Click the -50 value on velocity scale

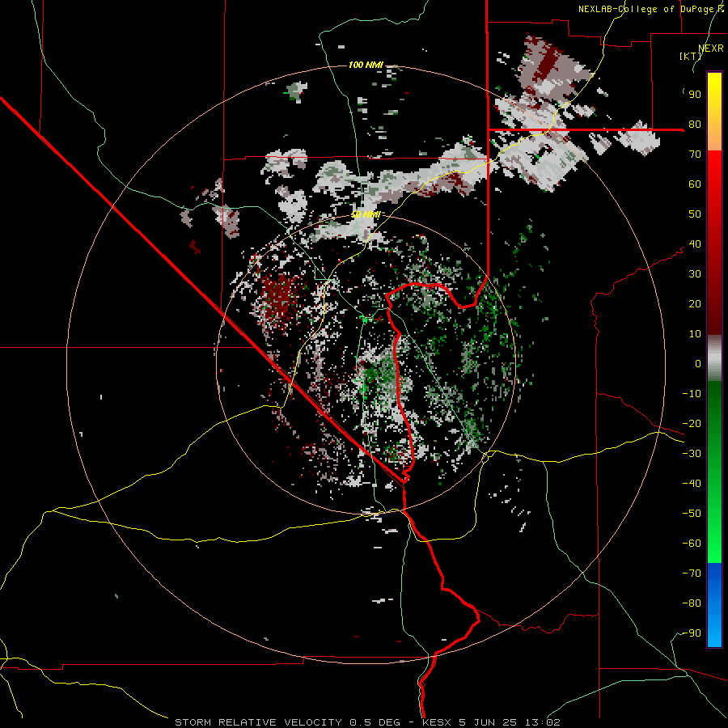pyautogui.click(x=692, y=514)
